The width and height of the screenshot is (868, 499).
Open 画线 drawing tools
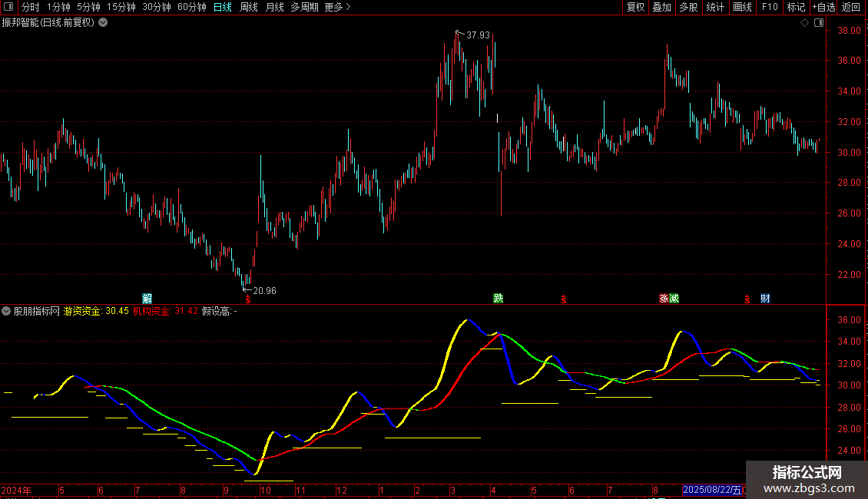(x=742, y=7)
